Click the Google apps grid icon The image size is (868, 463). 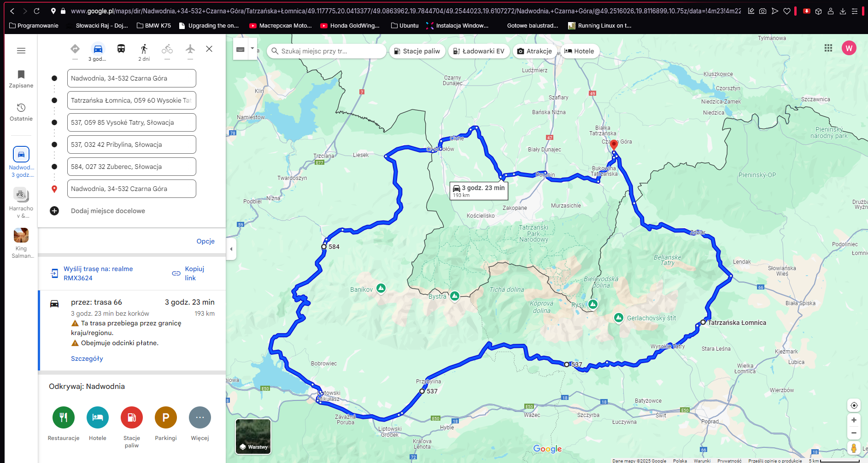tap(828, 48)
